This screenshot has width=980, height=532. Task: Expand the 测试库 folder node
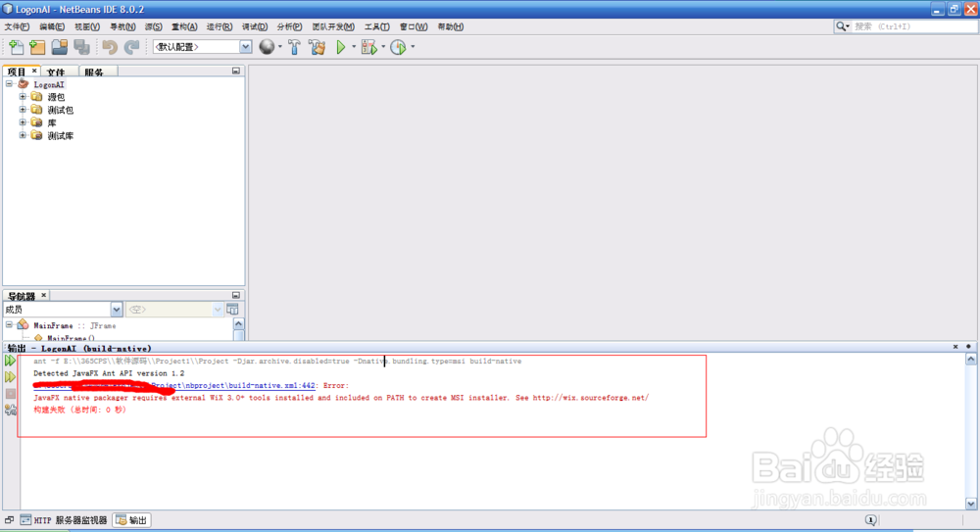click(x=23, y=135)
